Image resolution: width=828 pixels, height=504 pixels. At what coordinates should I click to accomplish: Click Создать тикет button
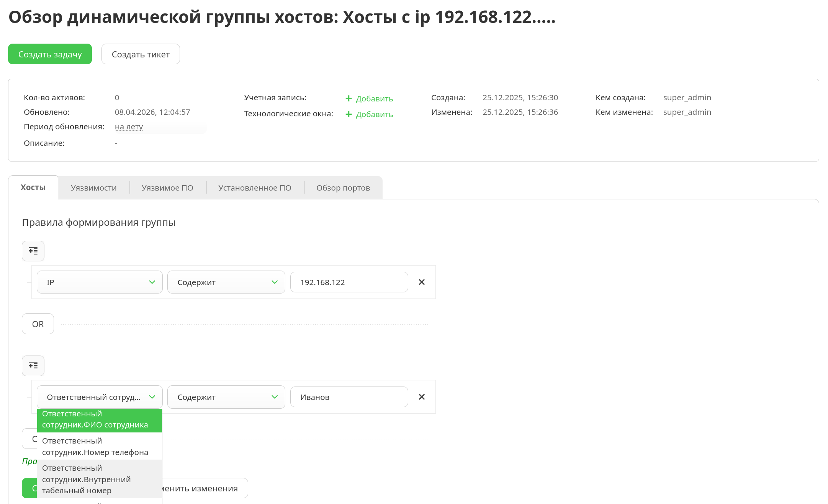[x=141, y=54]
